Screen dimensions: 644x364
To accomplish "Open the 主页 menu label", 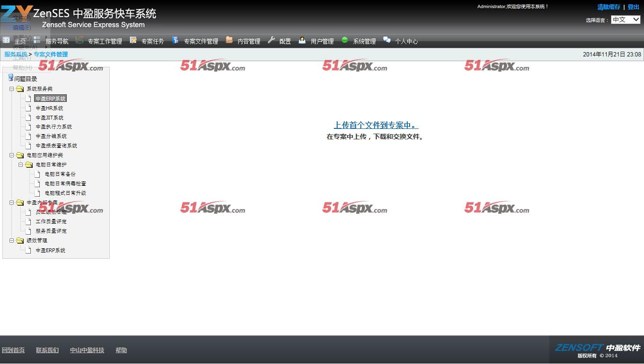I will pyautogui.click(x=20, y=41).
